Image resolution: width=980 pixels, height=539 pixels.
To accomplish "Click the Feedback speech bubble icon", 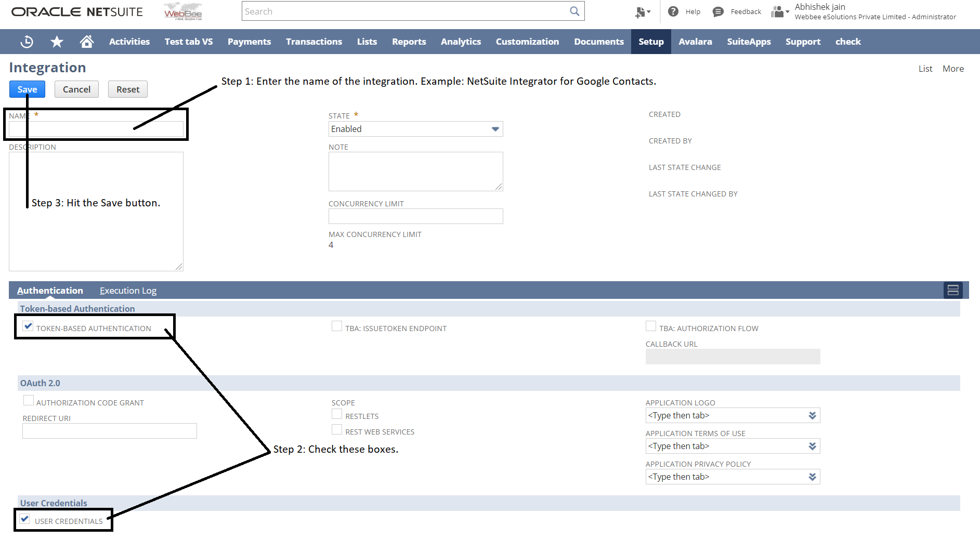I will click(x=718, y=11).
